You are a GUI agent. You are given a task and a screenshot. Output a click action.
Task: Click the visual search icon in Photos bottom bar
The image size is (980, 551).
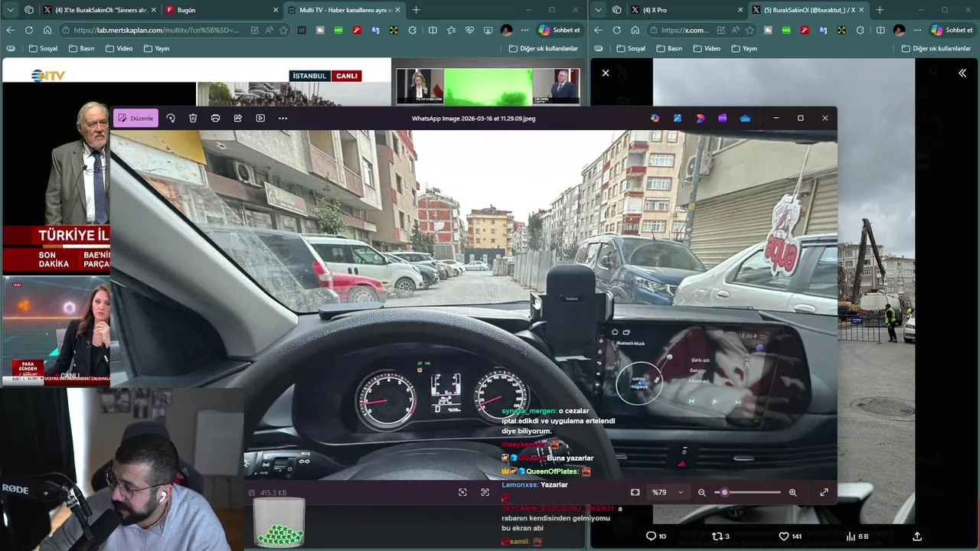pyautogui.click(x=462, y=492)
